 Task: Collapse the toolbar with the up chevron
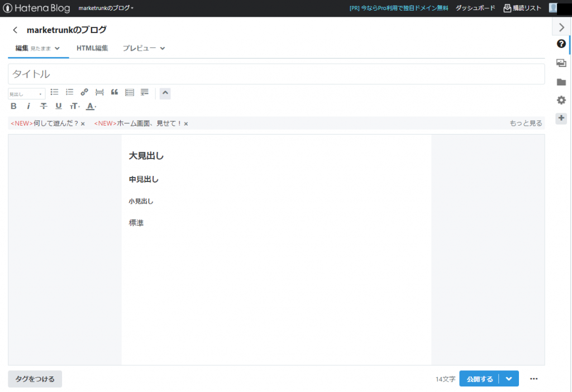[x=165, y=93]
